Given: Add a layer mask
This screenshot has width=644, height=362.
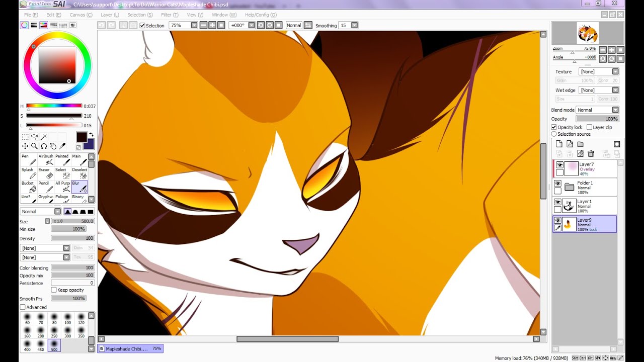Looking at the screenshot, I should pos(617,144).
